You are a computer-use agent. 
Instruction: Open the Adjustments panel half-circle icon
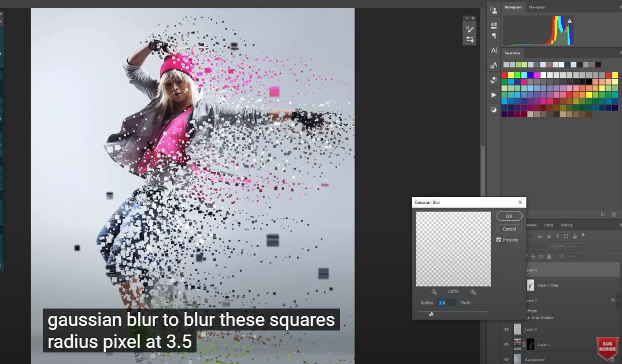coord(494,110)
